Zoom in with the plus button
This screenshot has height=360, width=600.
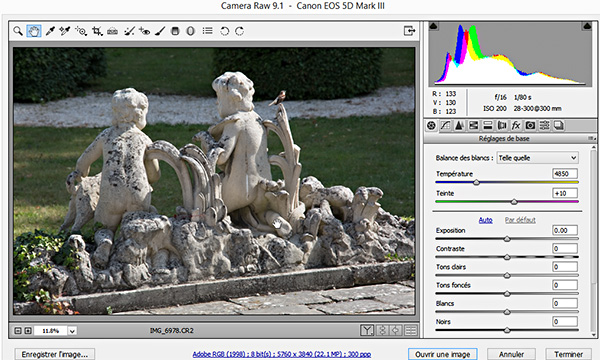pyautogui.click(x=28, y=331)
